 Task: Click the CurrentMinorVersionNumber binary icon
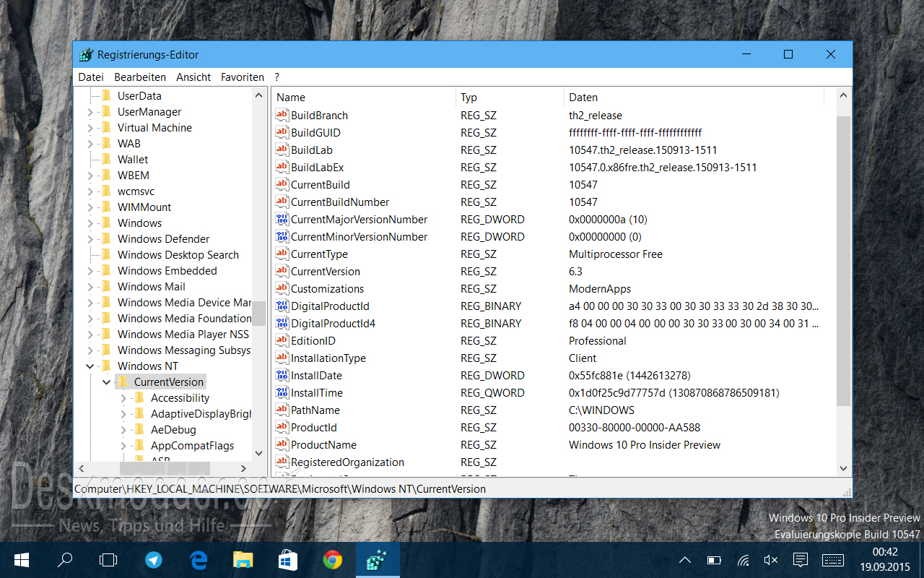tap(282, 236)
